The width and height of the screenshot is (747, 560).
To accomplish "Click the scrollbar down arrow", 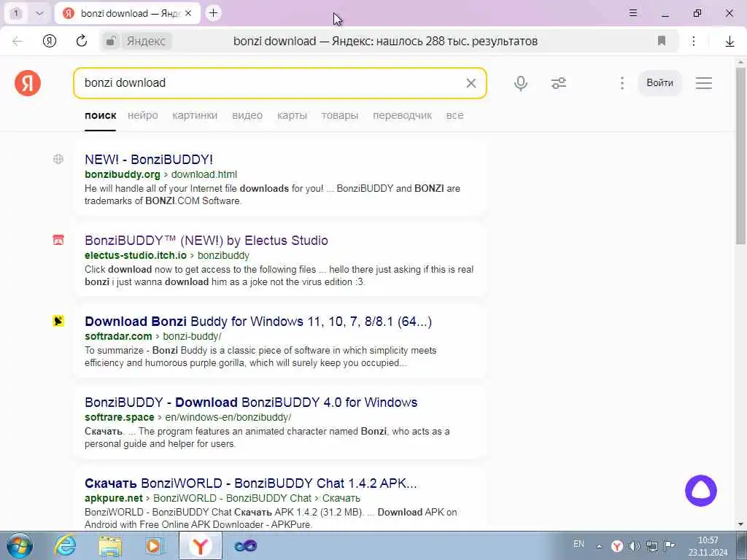I will pyautogui.click(x=741, y=524).
